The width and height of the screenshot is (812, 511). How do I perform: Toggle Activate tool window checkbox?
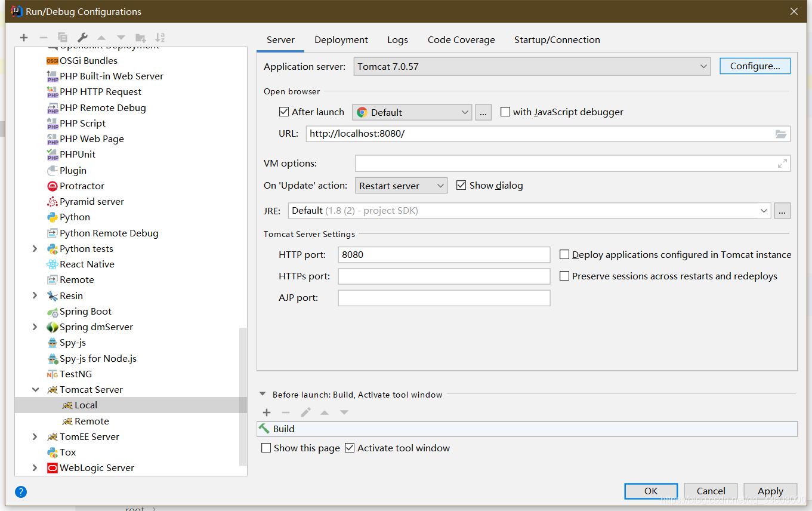(x=350, y=448)
